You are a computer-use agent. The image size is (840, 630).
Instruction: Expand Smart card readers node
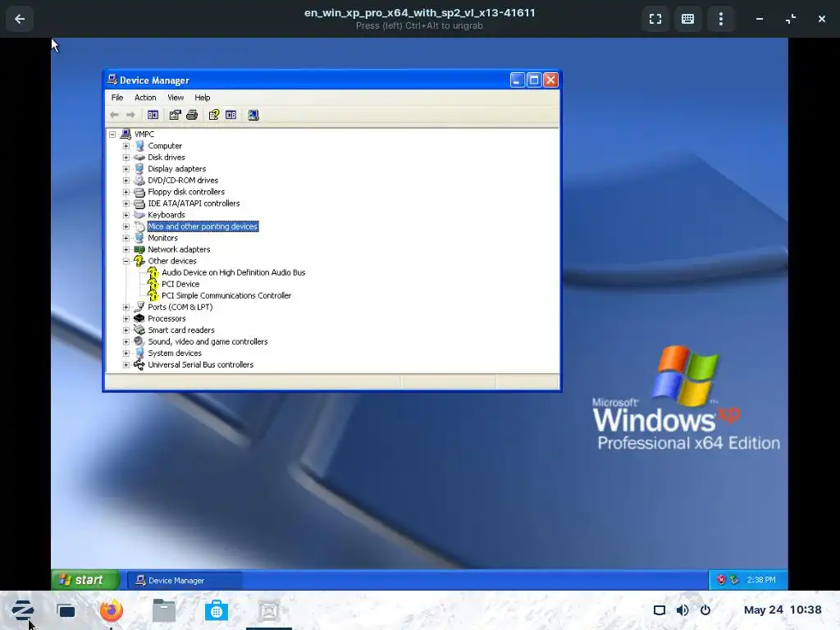(x=126, y=330)
